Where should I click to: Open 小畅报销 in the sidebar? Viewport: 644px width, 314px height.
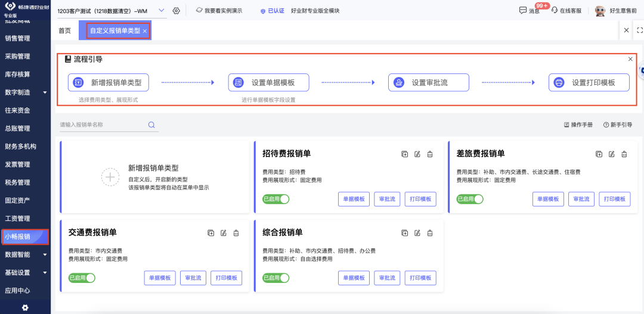pyautogui.click(x=25, y=236)
